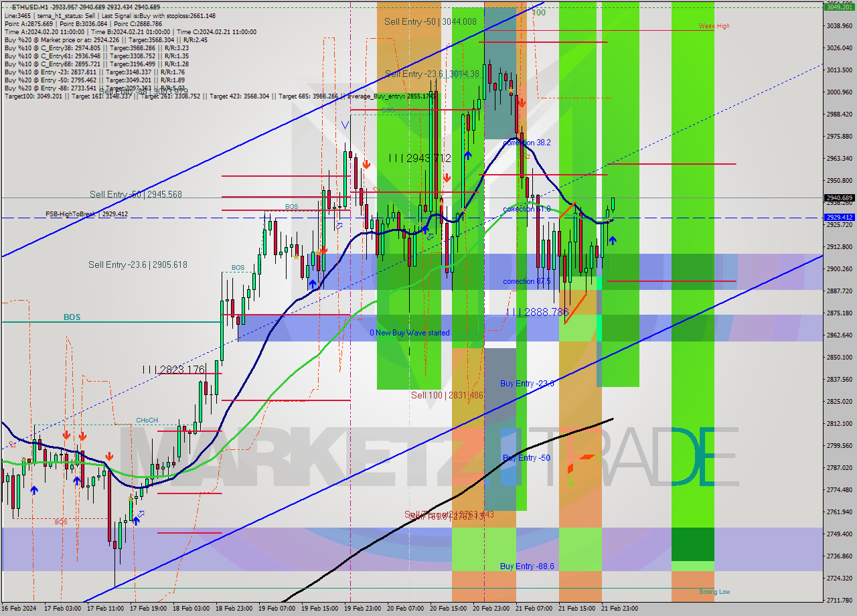857x616 pixels.
Task: Click the ETHUSD,H1 symbol title line
Action: [x=86, y=7]
